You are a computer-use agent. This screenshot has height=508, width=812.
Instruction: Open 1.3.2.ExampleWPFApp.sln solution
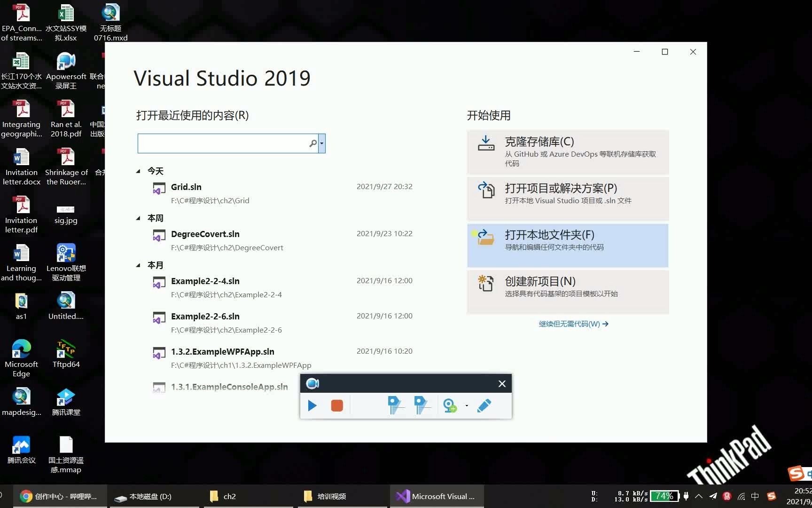tap(282, 358)
